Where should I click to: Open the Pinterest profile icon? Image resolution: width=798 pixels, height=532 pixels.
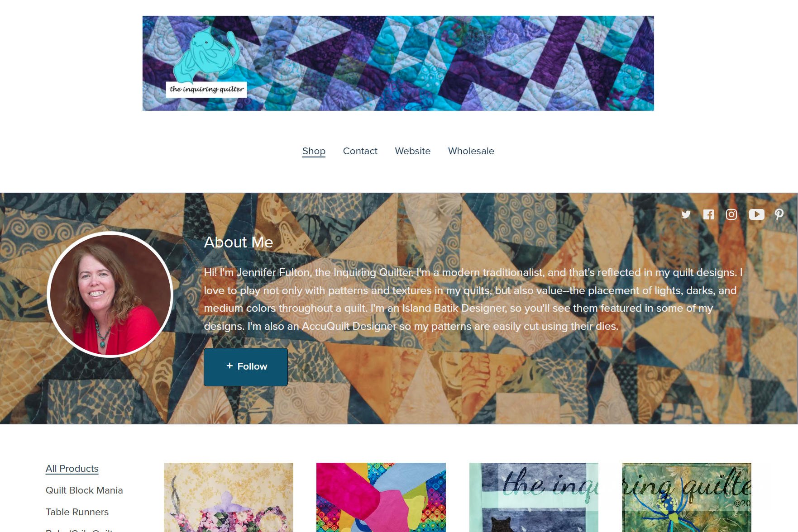click(x=779, y=214)
